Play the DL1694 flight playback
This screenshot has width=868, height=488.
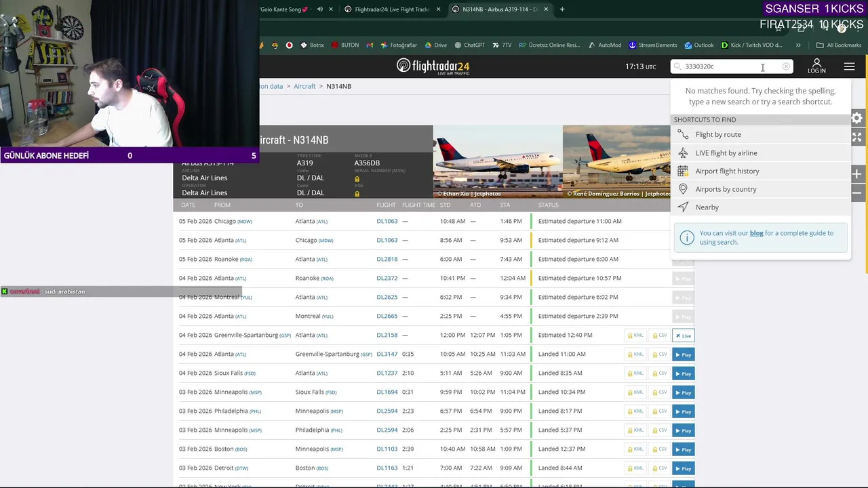[683, 392]
